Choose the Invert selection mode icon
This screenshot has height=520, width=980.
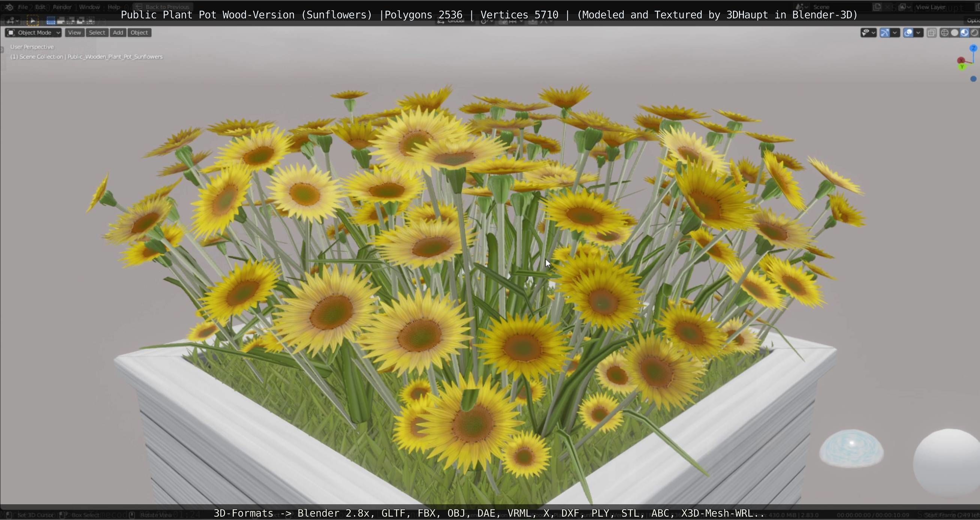pos(80,21)
